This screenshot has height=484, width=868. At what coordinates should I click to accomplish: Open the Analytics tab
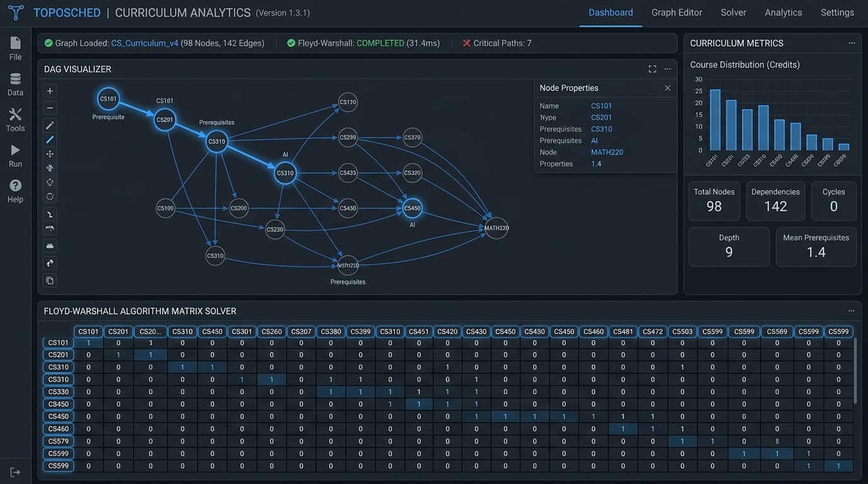pyautogui.click(x=783, y=13)
